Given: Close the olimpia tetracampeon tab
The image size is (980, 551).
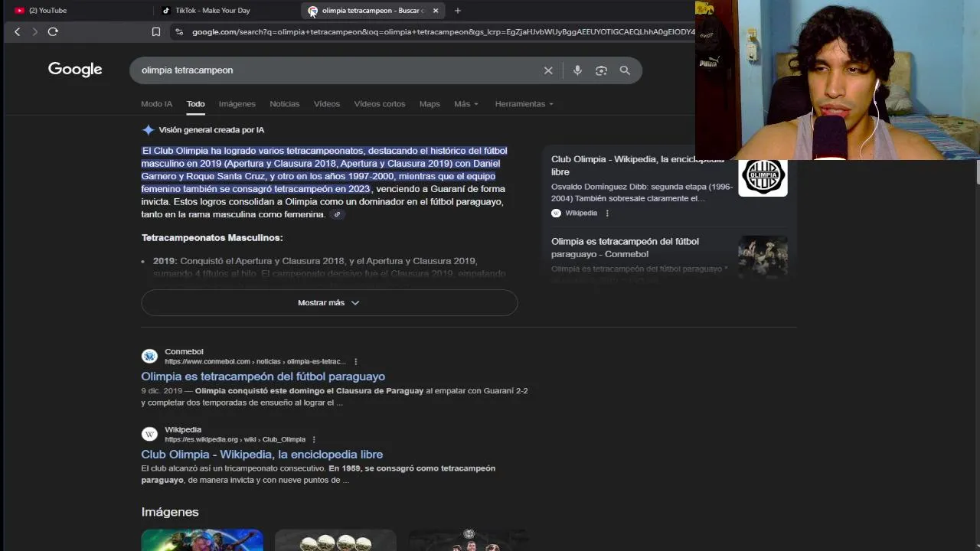Looking at the screenshot, I should tap(436, 11).
